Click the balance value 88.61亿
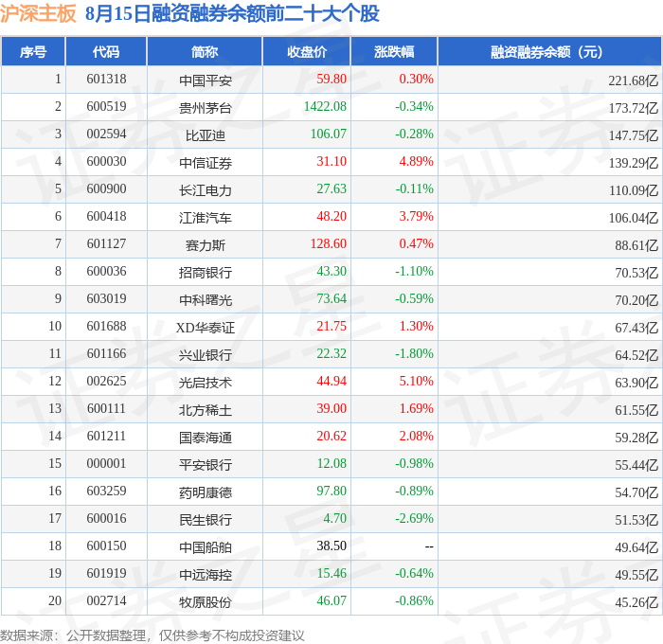Screen dimensions: 663x644 (x=636, y=245)
